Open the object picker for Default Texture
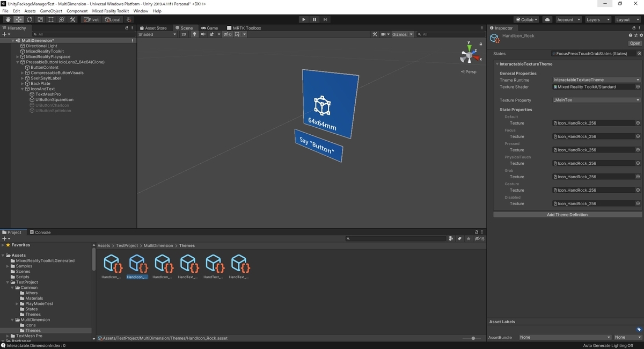The height and width of the screenshot is (349, 644). pyautogui.click(x=638, y=123)
